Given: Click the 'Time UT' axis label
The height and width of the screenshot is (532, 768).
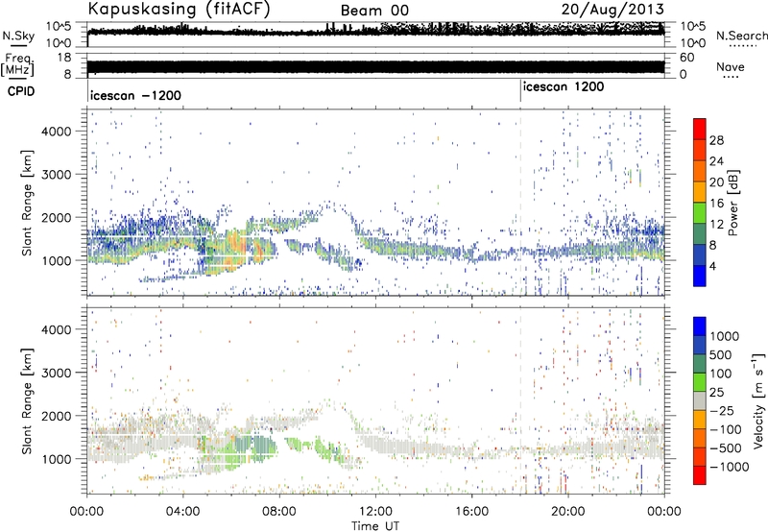Looking at the screenshot, I should point(375,526).
